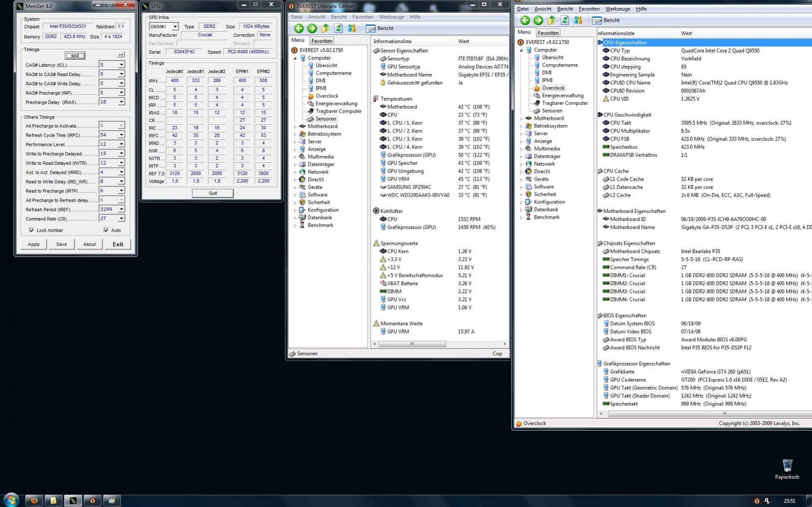Open the Windows Start menu orb

(x=11, y=500)
